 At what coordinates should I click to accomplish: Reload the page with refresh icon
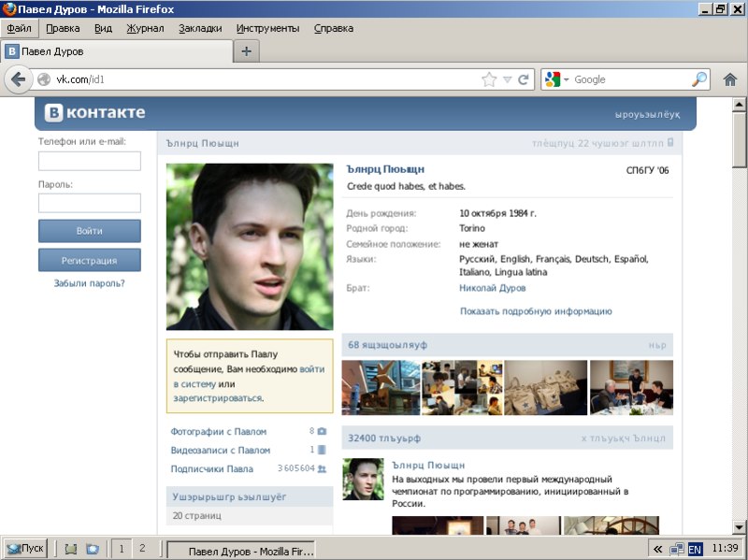[x=523, y=79]
